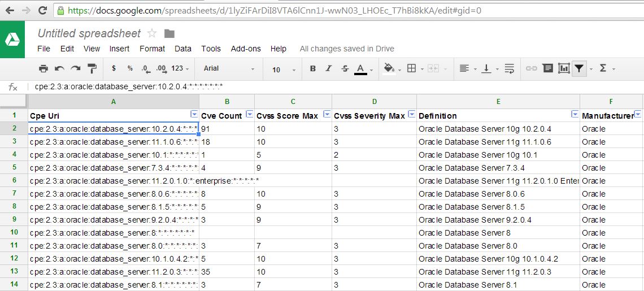Toggle italic formatting
Viewport: 644px width, 291px height.
tap(329, 68)
